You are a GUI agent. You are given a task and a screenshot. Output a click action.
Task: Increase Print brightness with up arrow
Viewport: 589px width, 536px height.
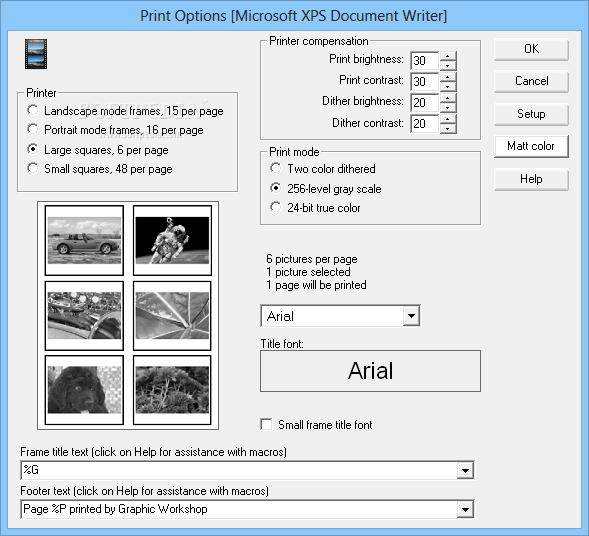(448, 56)
